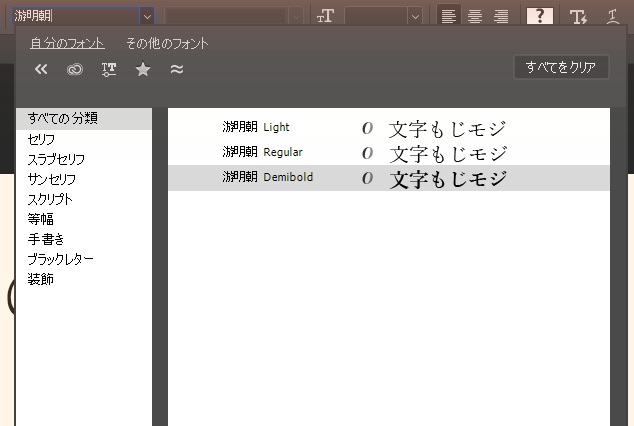Screen dimensions: 634x426
Task: Click the font name field showing 游明朝
Action: [x=75, y=16]
